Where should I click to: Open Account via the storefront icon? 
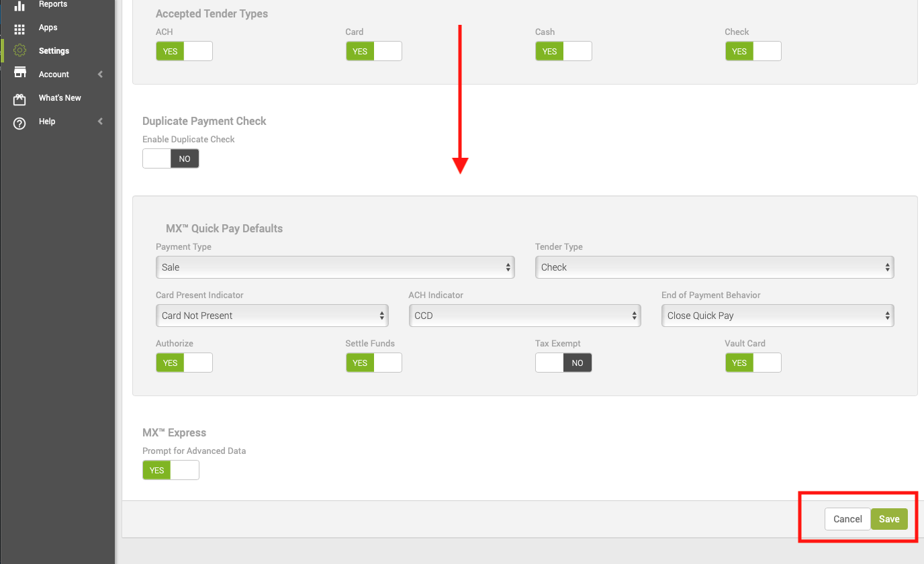19,74
